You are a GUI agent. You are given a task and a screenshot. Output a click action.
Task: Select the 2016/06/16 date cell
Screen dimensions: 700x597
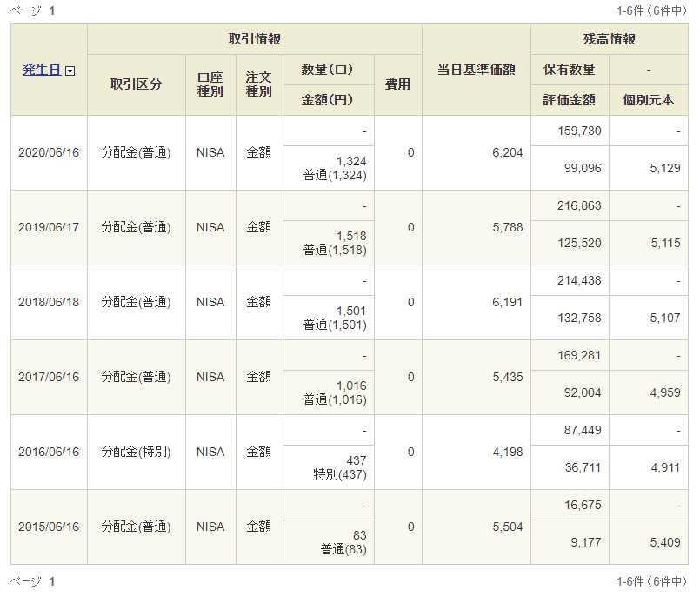pos(49,452)
